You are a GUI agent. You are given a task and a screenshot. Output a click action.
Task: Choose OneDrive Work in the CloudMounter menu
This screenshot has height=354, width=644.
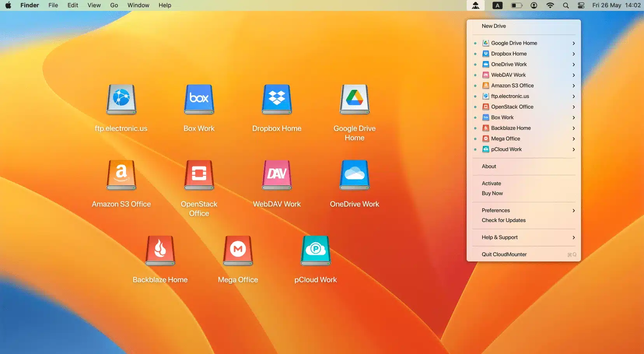tap(524, 64)
